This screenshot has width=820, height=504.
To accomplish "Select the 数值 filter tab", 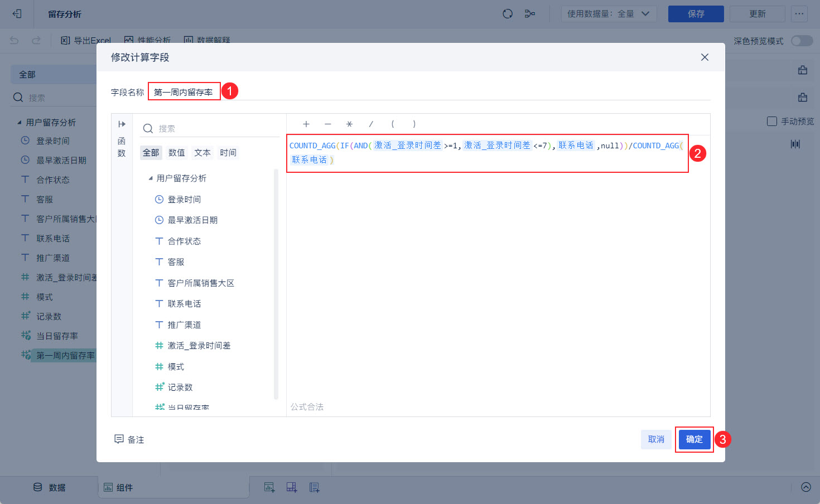I will click(x=177, y=153).
